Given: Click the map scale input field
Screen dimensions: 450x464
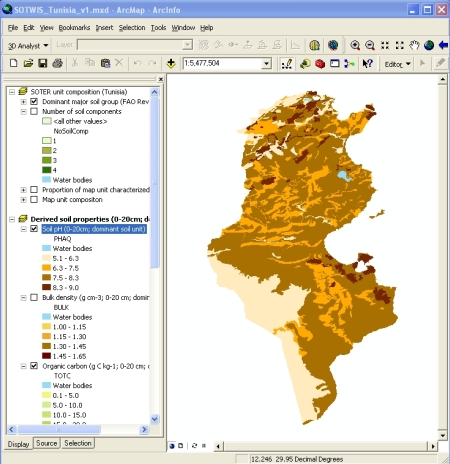Looking at the screenshot, I should (x=222, y=63).
